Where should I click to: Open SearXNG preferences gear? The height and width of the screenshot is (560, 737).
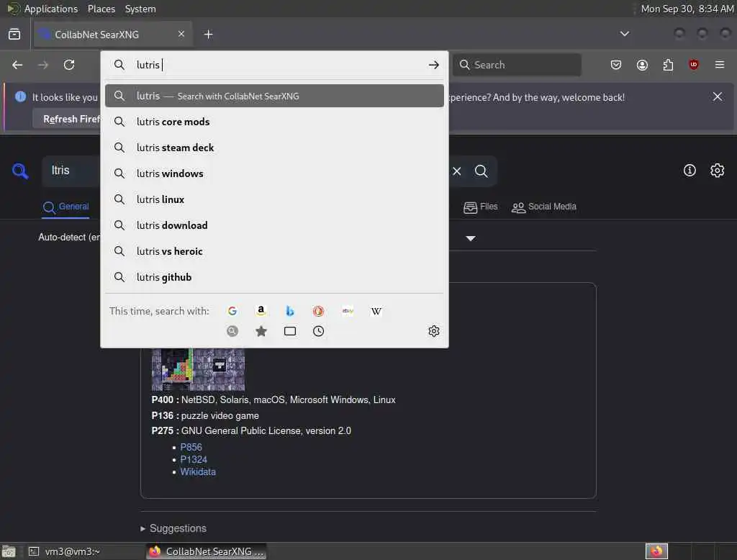click(x=717, y=170)
